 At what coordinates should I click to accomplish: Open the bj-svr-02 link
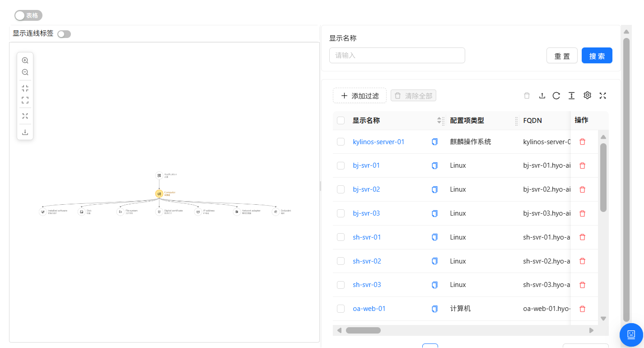coord(366,189)
